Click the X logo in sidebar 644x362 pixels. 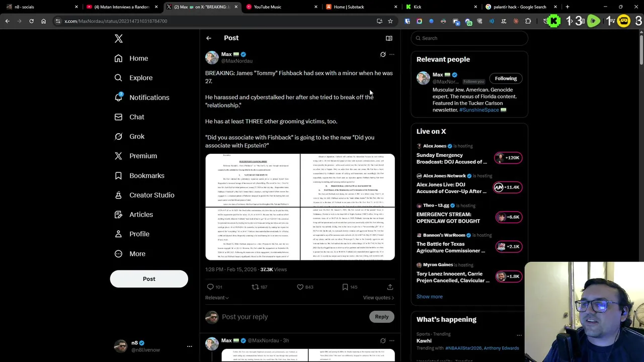[x=119, y=39]
